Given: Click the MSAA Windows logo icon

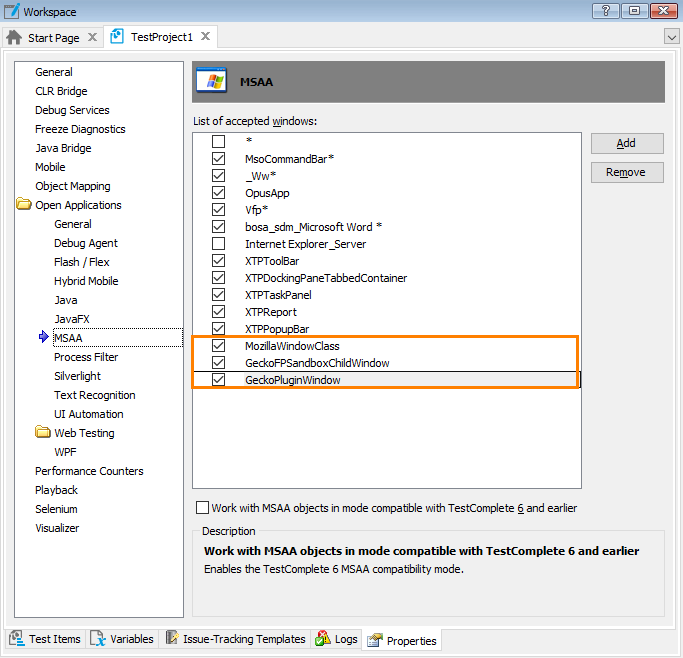Looking at the screenshot, I should 212,81.
